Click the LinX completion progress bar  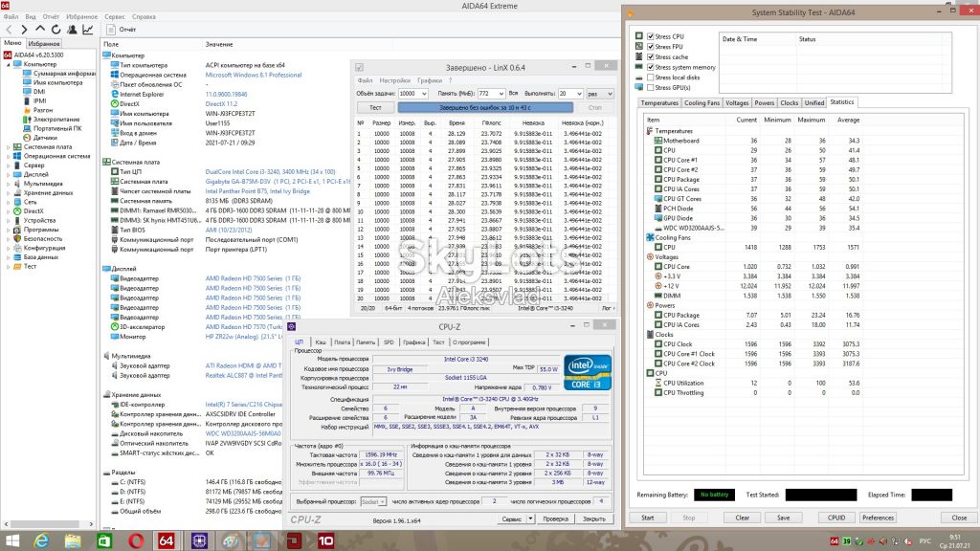485,108
